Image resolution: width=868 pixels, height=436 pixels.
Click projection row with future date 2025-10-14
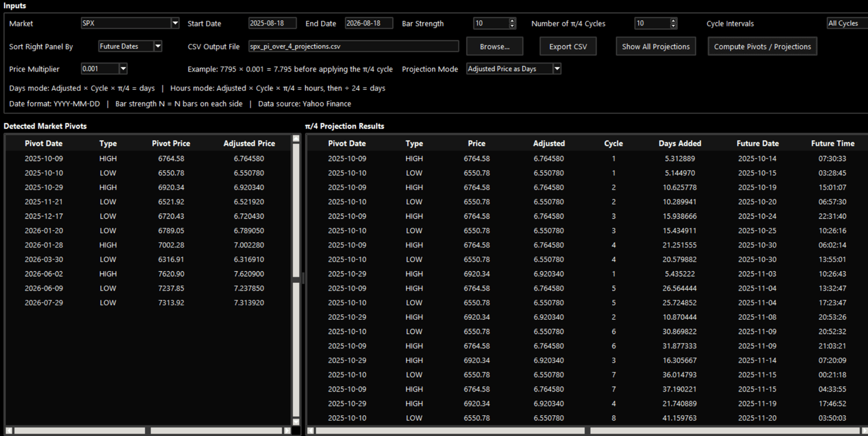coord(587,158)
